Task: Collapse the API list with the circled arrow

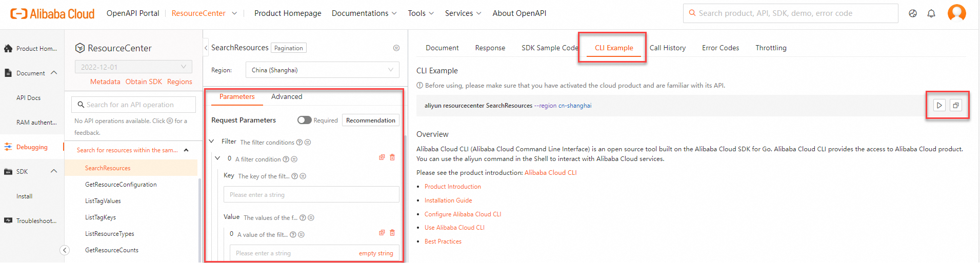Action: coord(65,250)
